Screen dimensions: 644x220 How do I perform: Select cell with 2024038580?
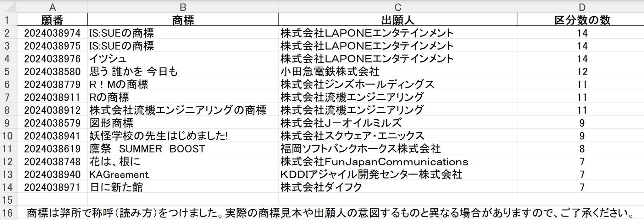point(53,72)
